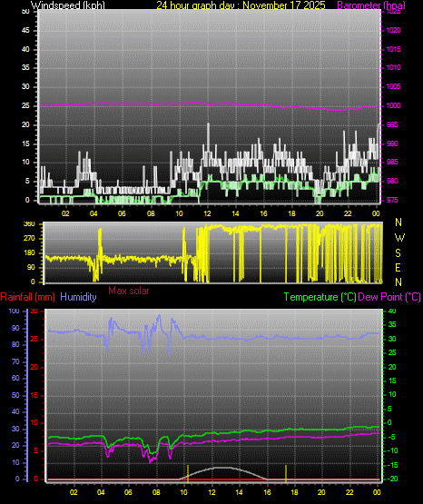The height and width of the screenshot is (504, 423).
Task: Select the green Temperature (°C) legend label
Action: pos(320,297)
